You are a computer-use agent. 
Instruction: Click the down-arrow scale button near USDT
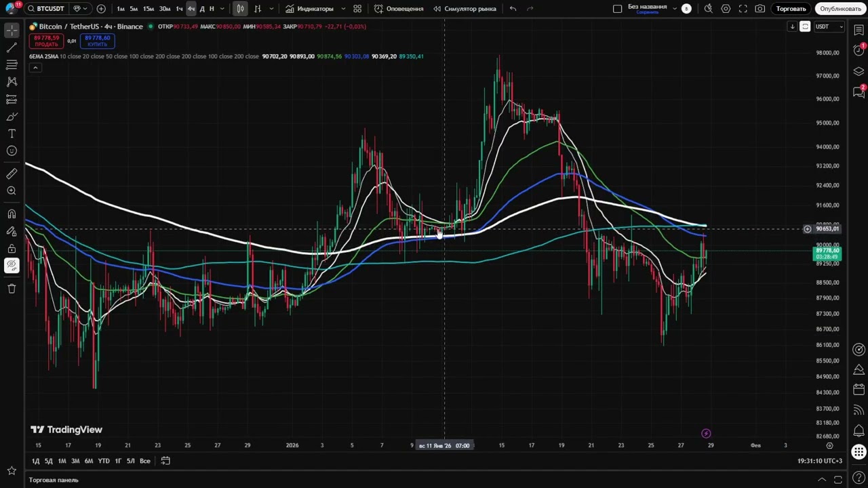click(792, 26)
